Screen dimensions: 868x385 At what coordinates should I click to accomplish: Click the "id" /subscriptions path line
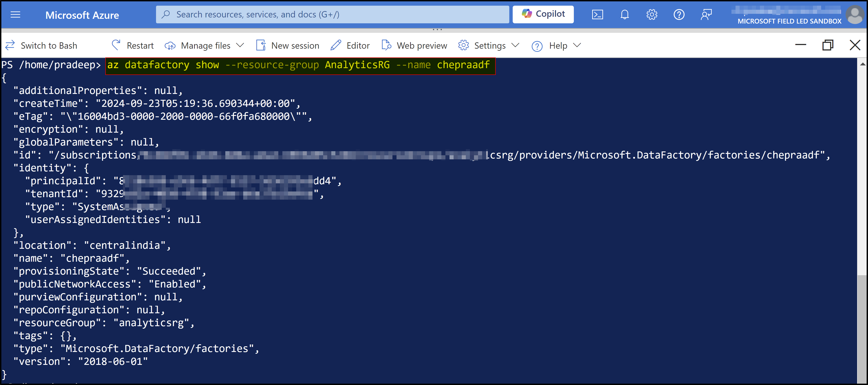[x=421, y=155]
